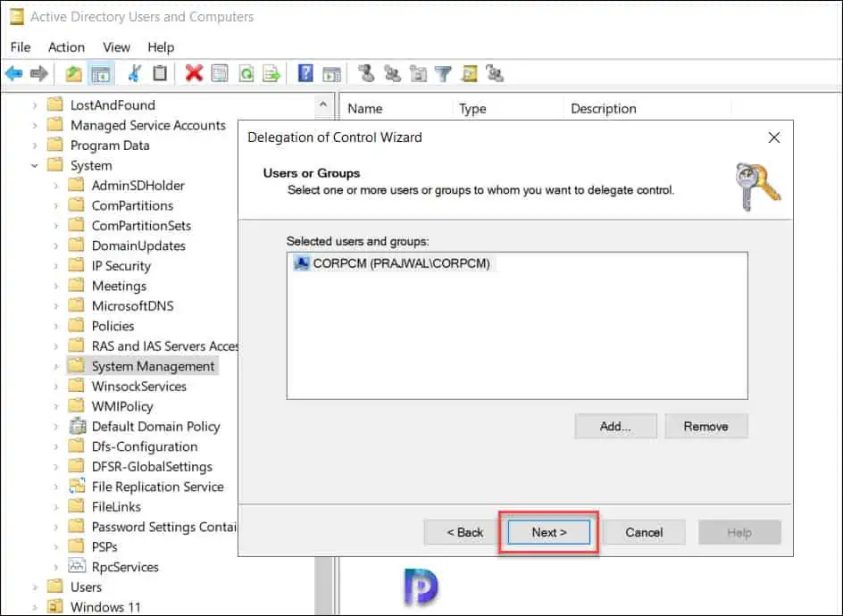
Task: Select WinsockServices in the tree
Action: (x=139, y=387)
